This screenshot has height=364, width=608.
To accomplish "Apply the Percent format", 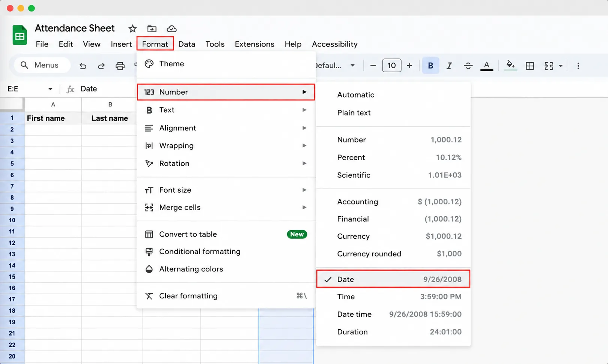I will pyautogui.click(x=393, y=157).
